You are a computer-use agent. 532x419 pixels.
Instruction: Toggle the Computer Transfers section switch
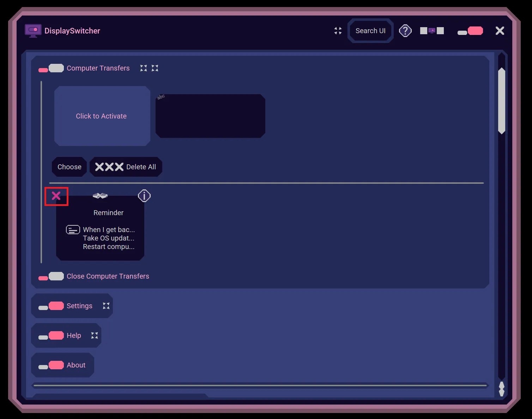pyautogui.click(x=51, y=68)
